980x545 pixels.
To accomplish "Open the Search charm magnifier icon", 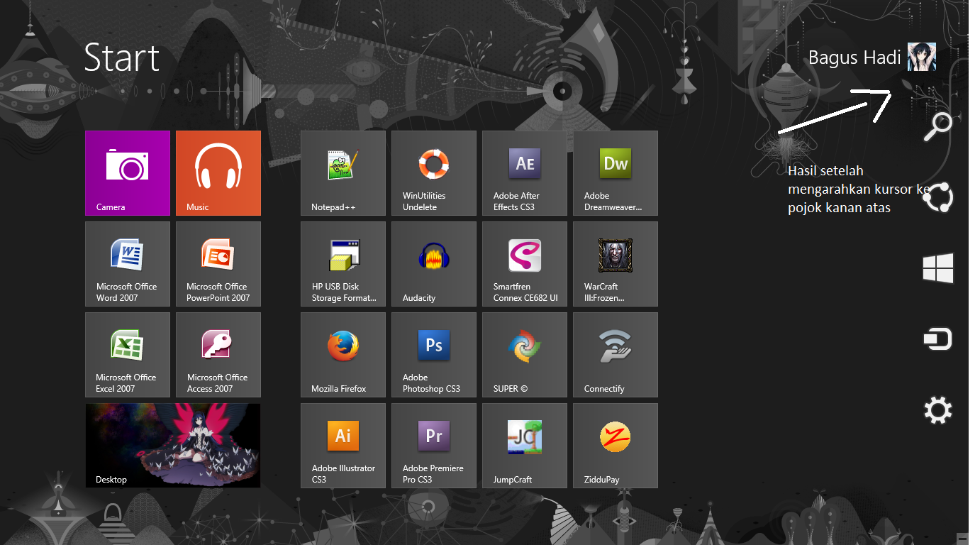I will tap(937, 126).
